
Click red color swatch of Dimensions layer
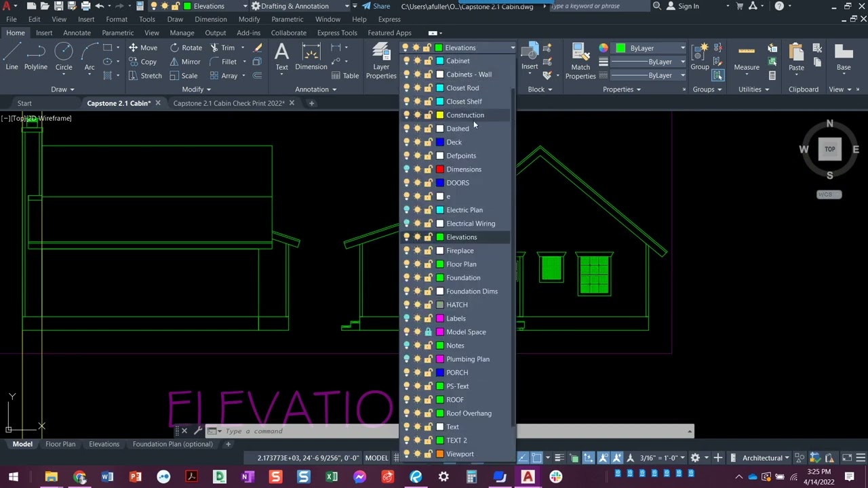[440, 169]
